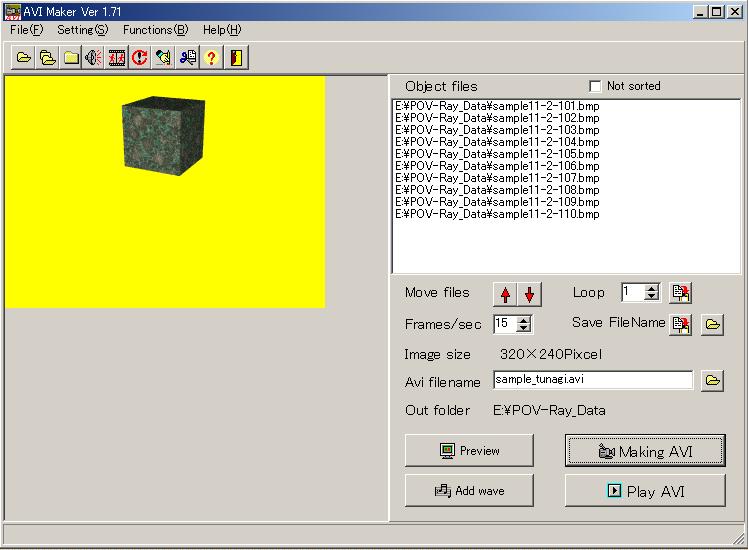Click the Preview button
The height and width of the screenshot is (550, 748).
[469, 450]
